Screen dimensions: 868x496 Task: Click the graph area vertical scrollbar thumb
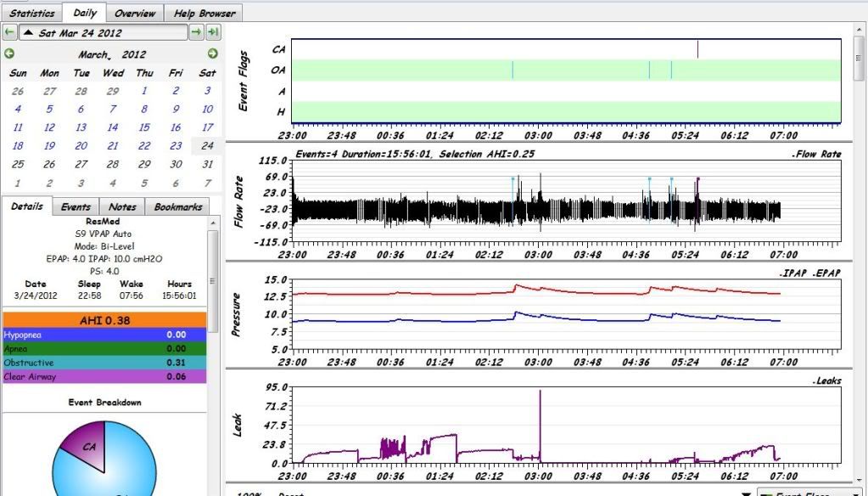[x=860, y=58]
